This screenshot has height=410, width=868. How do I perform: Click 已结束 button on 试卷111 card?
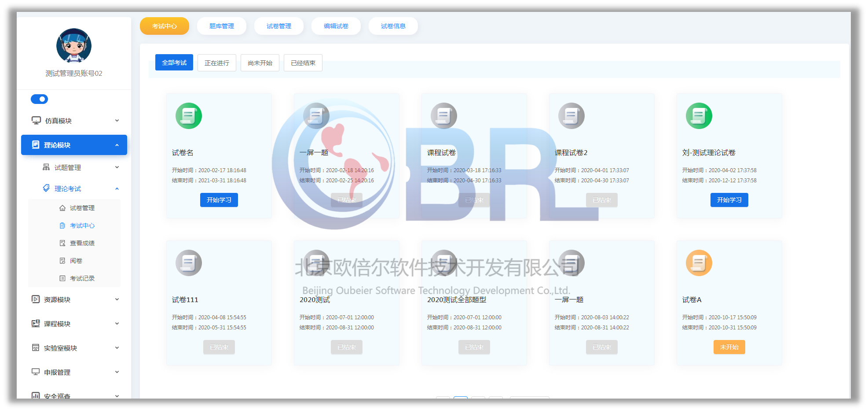(219, 347)
